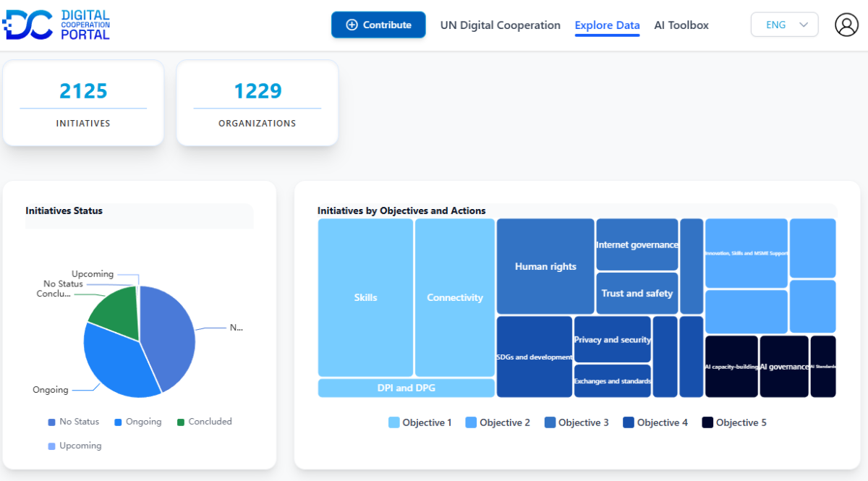868x481 pixels.
Task: Expand the Connectivity treemap block
Action: tap(454, 297)
